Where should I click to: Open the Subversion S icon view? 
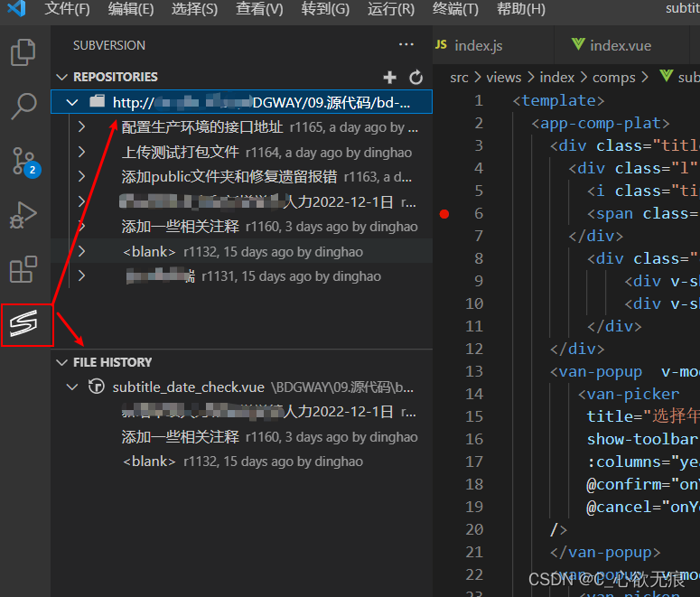coord(24,323)
